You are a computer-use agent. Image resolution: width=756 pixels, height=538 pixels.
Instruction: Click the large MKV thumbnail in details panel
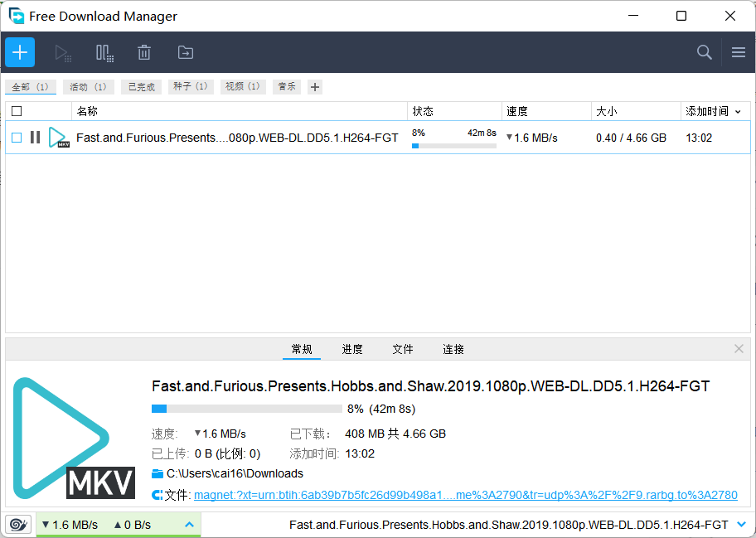click(73, 439)
